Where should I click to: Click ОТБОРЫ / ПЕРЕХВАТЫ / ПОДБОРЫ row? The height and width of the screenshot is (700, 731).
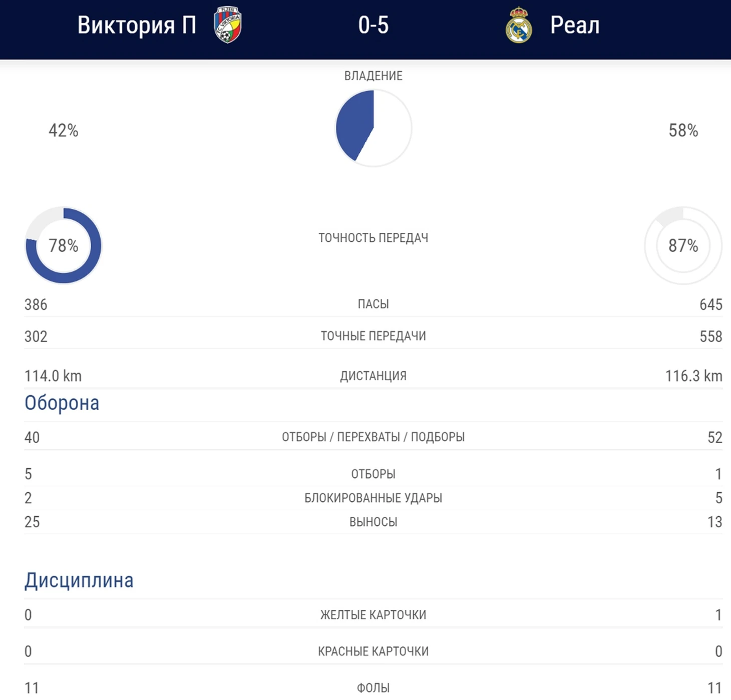(374, 437)
